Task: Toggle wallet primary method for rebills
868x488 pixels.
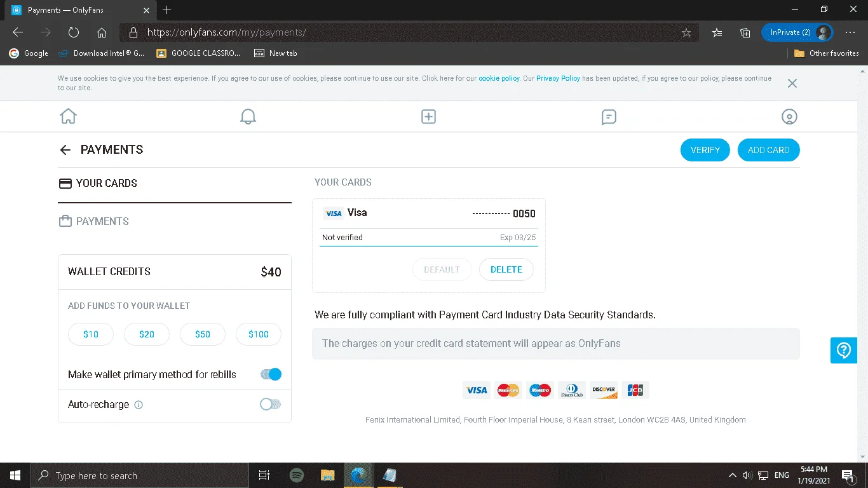Action: pos(271,374)
